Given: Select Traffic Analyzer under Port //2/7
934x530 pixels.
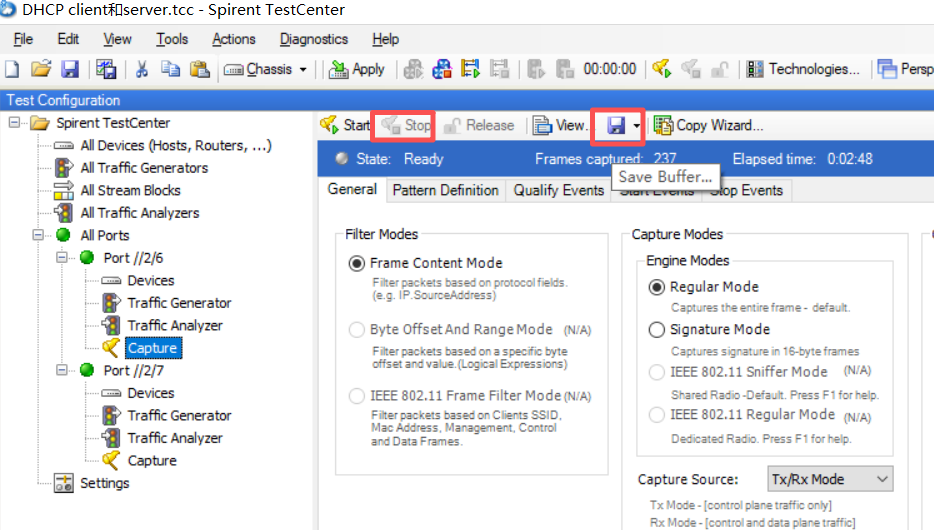Looking at the screenshot, I should pos(175,438).
